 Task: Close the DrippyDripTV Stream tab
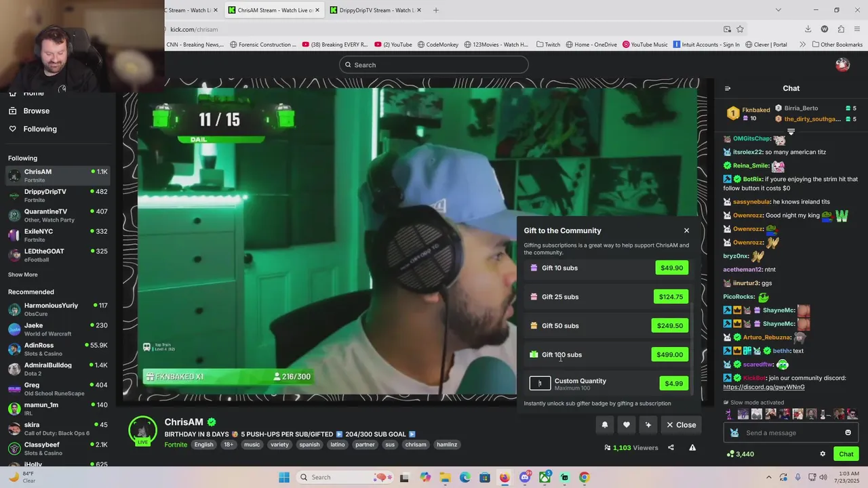[x=419, y=10]
